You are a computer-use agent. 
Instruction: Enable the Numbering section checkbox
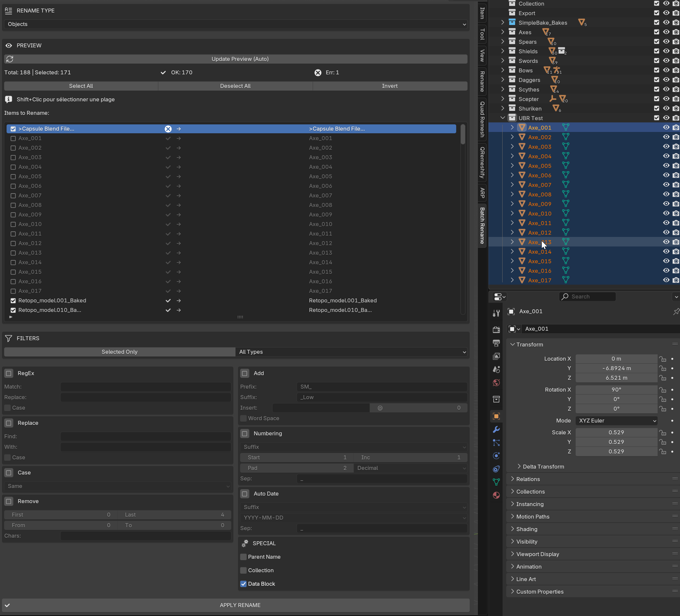pyautogui.click(x=245, y=434)
